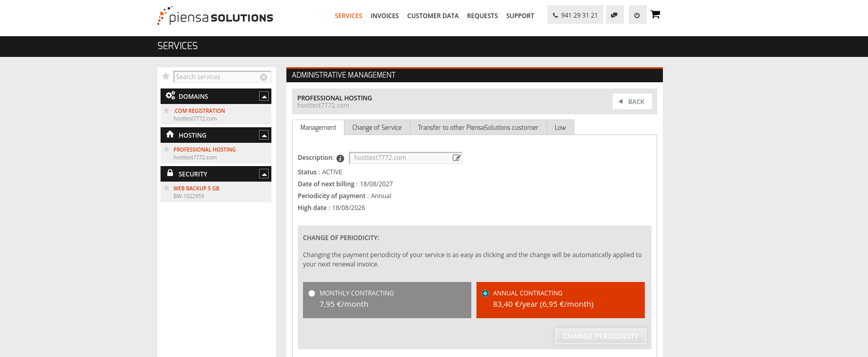Open the Web Backup 5 GB link
Image resolution: width=868 pixels, height=357 pixels.
196,188
